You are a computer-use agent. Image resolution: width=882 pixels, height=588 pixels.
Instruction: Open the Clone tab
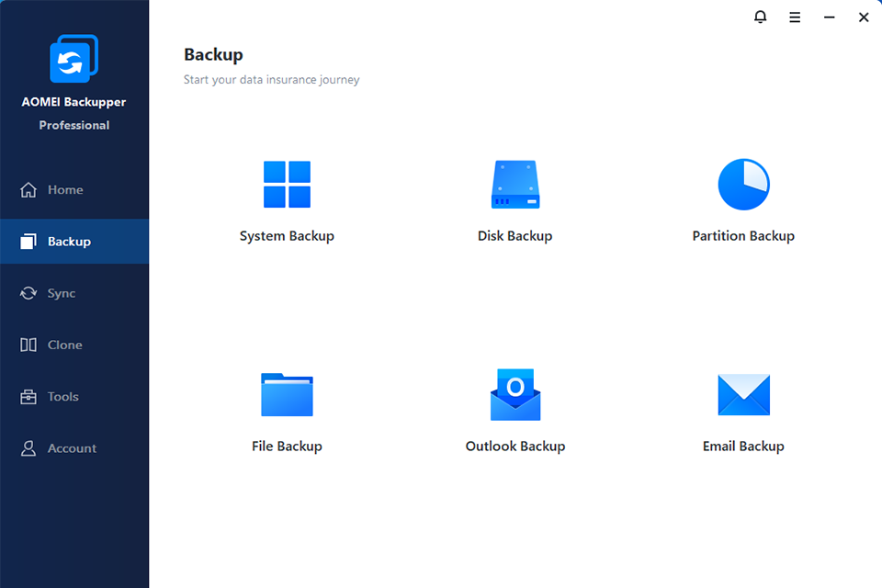(74, 345)
